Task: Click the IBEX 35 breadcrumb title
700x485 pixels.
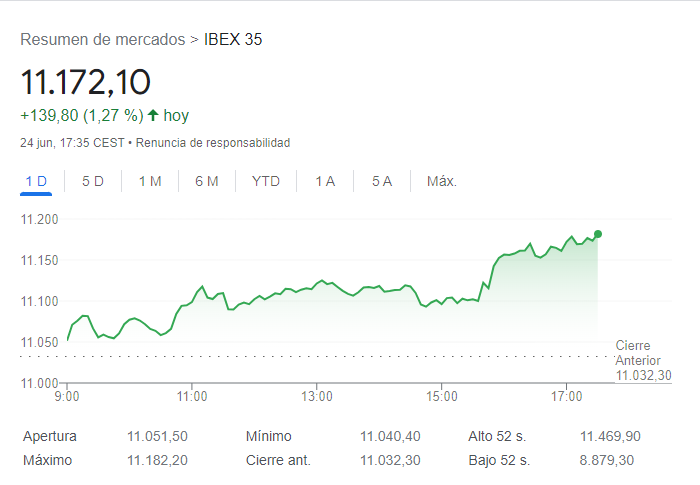Action: pos(233,40)
